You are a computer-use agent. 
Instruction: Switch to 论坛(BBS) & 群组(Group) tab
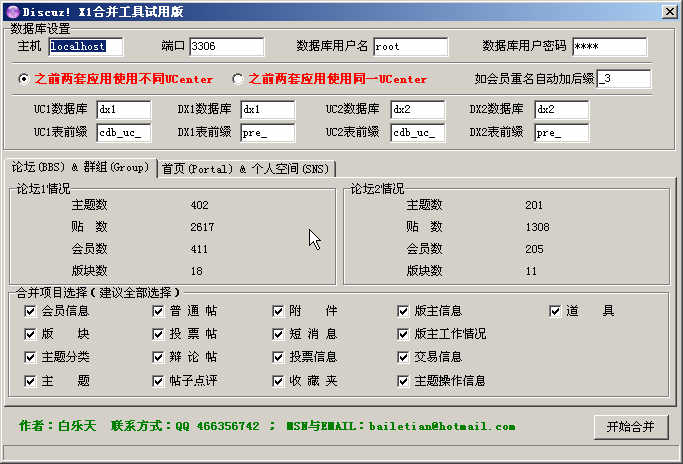[x=81, y=167]
